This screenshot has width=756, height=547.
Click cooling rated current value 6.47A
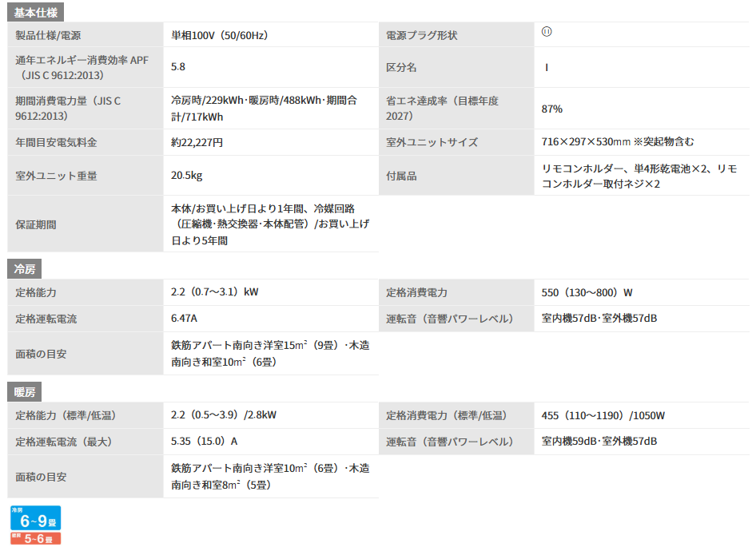[x=184, y=319]
